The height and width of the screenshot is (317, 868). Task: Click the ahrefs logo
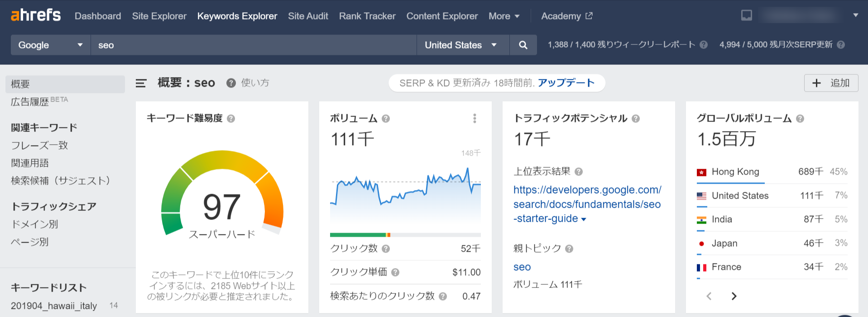36,15
